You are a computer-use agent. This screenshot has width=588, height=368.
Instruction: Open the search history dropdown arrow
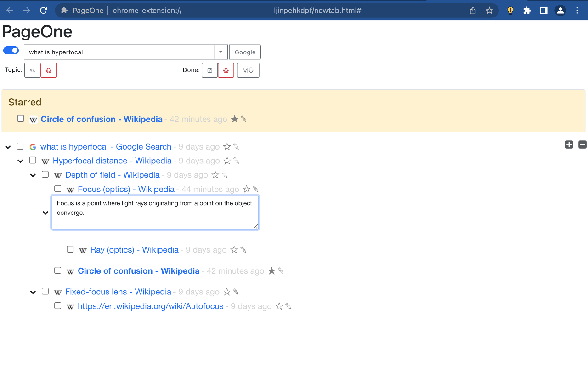pyautogui.click(x=220, y=52)
